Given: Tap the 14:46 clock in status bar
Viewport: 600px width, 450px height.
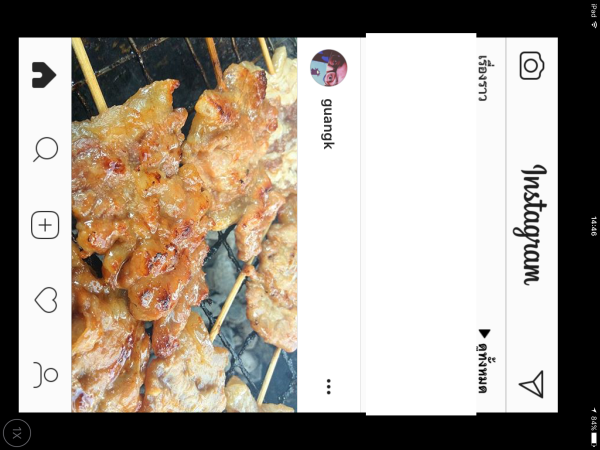Looking at the screenshot, I should click(x=593, y=226).
